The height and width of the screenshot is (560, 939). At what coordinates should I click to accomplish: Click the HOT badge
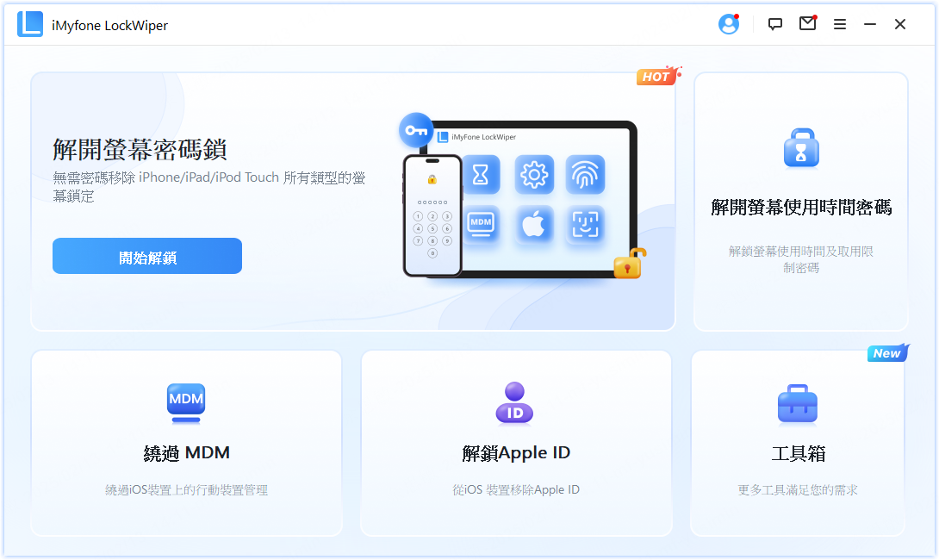657,76
